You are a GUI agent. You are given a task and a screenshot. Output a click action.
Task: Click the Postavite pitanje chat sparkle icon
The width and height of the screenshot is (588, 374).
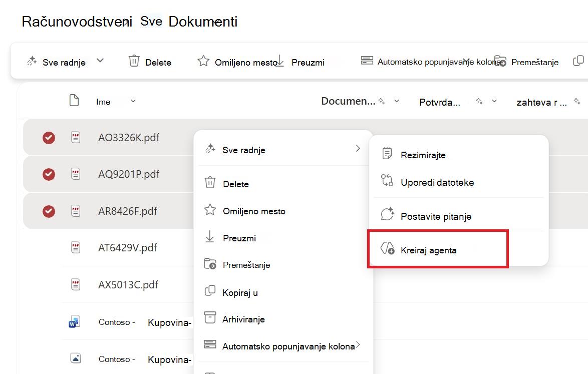(x=387, y=214)
